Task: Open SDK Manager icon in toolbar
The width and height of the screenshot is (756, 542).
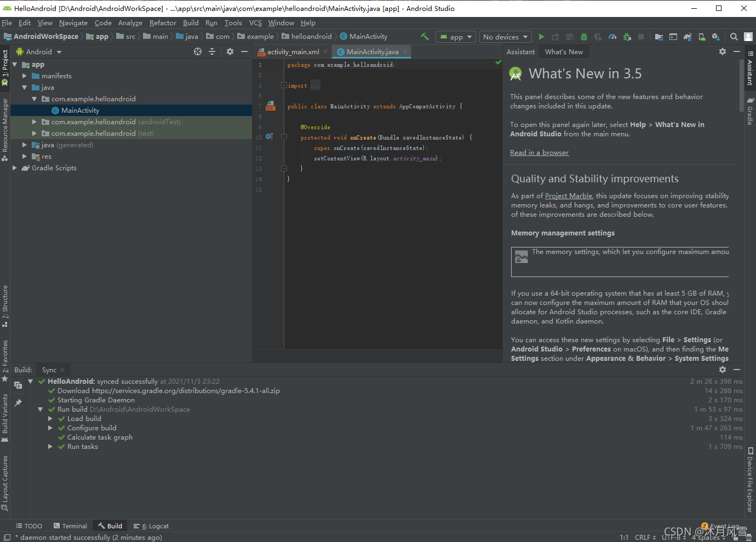Action: pos(716,37)
